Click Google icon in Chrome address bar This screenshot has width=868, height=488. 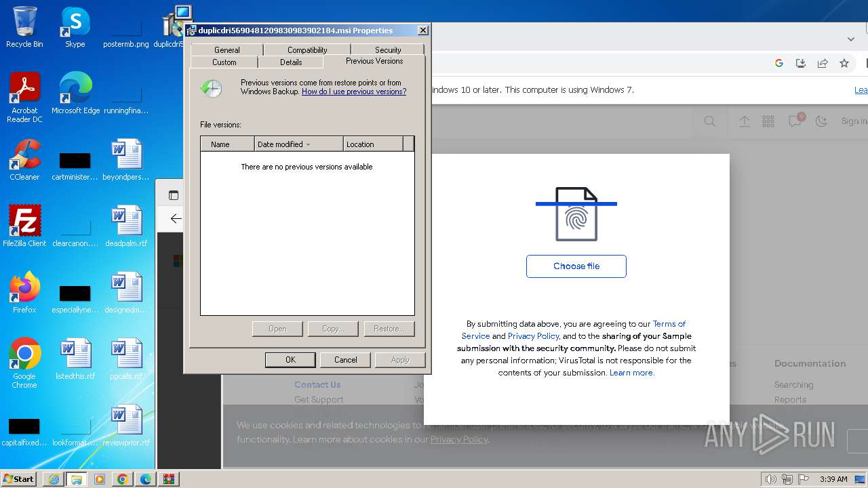coord(779,63)
